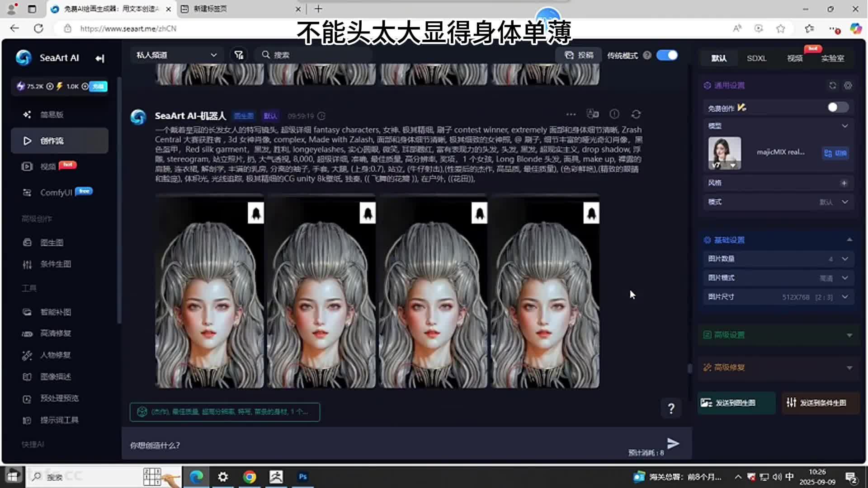Open the question mark help button
Viewport: 868px width, 488px height.
pyautogui.click(x=671, y=408)
